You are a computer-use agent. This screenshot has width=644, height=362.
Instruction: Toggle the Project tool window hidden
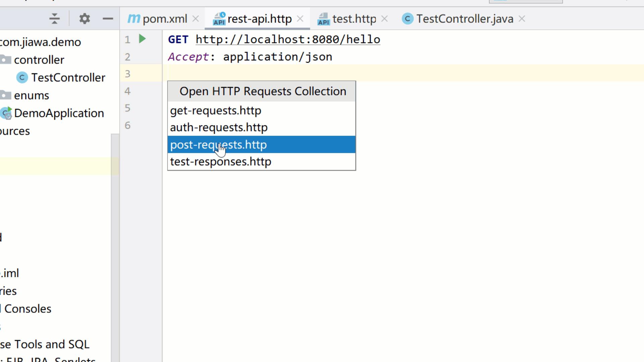pos(108,18)
